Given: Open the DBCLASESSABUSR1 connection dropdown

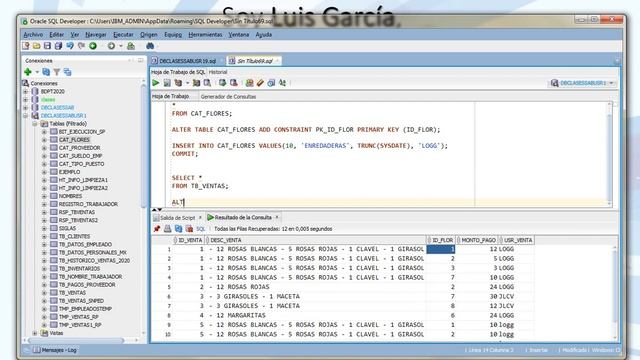Looking at the screenshot, I should (611, 83).
